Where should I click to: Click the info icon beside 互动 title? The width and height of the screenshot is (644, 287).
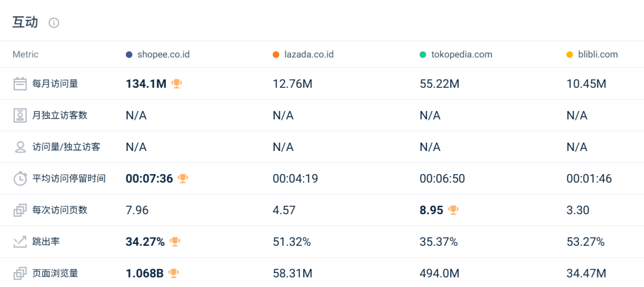(x=54, y=23)
